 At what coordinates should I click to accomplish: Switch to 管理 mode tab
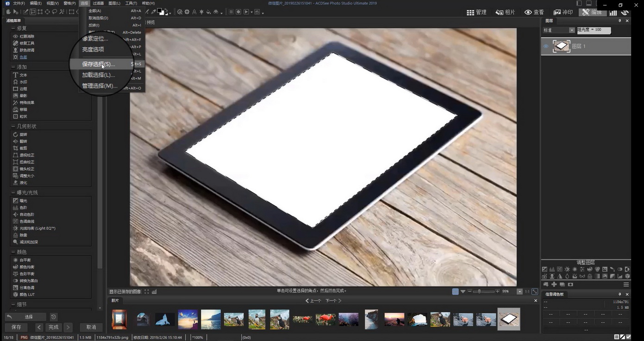476,13
